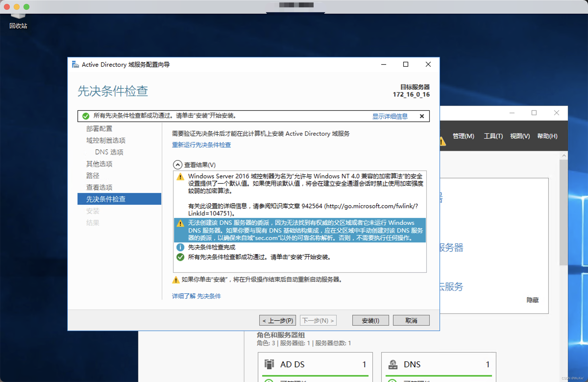
Task: Select the highlighted DNS delegation warning message
Action: click(x=300, y=230)
